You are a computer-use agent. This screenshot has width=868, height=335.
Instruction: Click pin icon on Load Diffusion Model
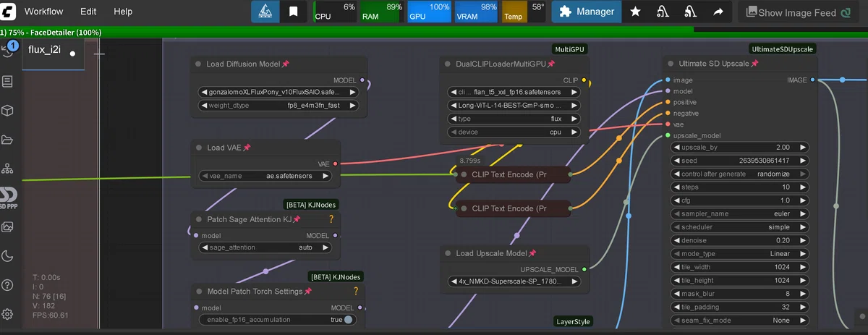[286, 64]
